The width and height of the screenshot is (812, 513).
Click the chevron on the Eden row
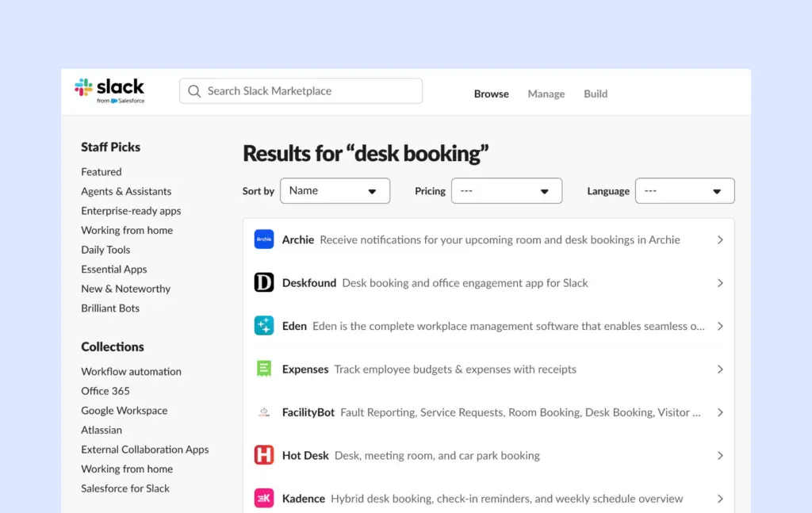(x=720, y=326)
